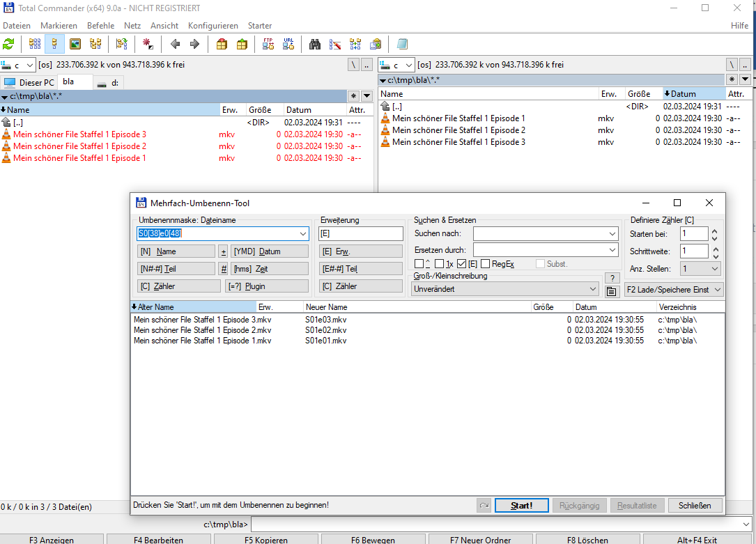
Task: Open the Markieren menu
Action: click(59, 26)
